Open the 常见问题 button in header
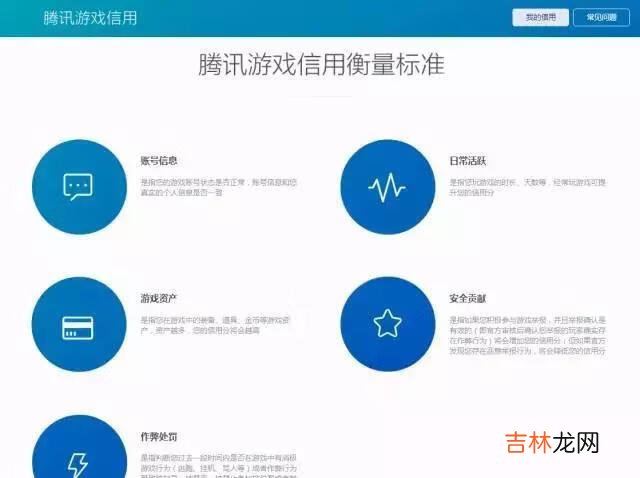The width and height of the screenshot is (640, 478). 602,17
